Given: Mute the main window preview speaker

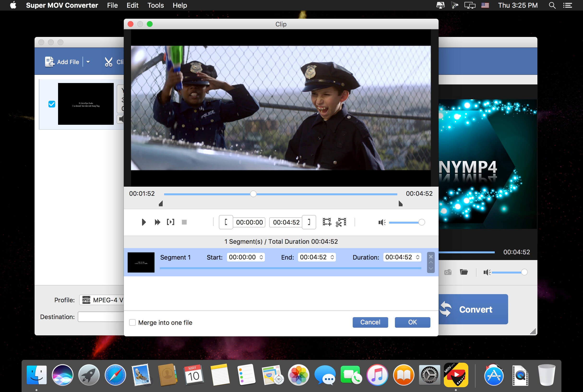Looking at the screenshot, I should [x=487, y=272].
